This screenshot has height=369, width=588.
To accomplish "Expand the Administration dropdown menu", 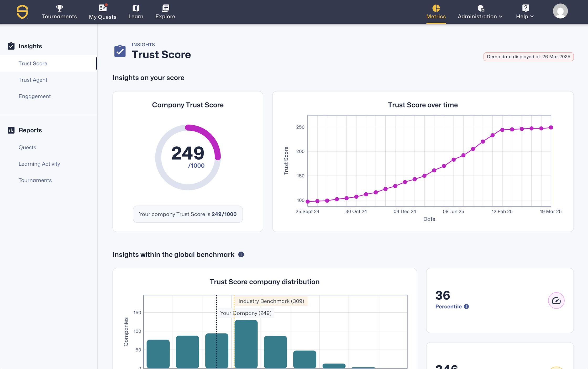I will (480, 16).
